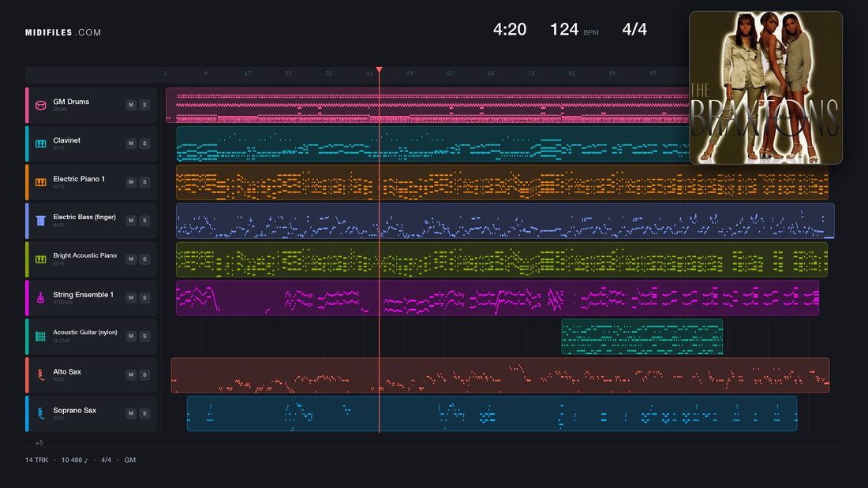
Task: Click the GM Drums drum icon
Action: coord(40,105)
